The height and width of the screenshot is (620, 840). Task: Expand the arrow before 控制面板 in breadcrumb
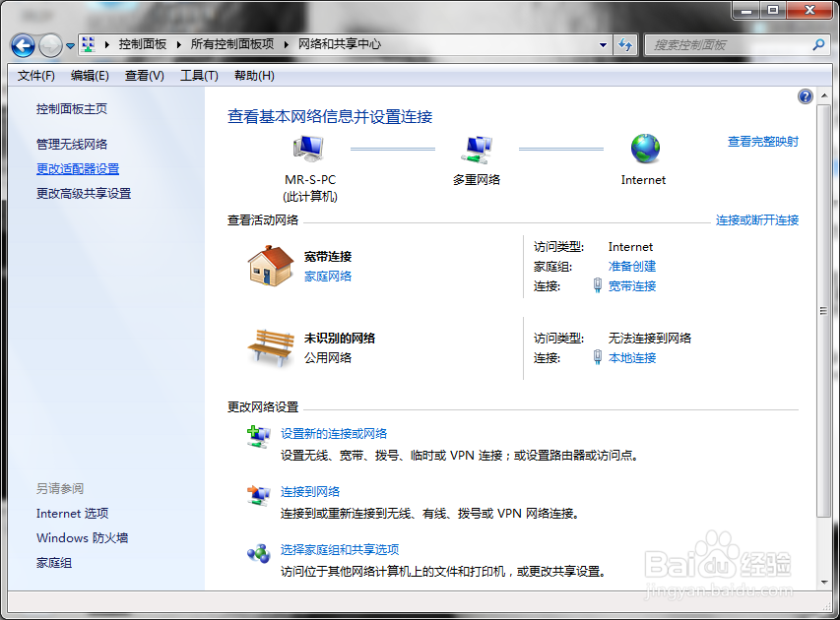click(107, 44)
